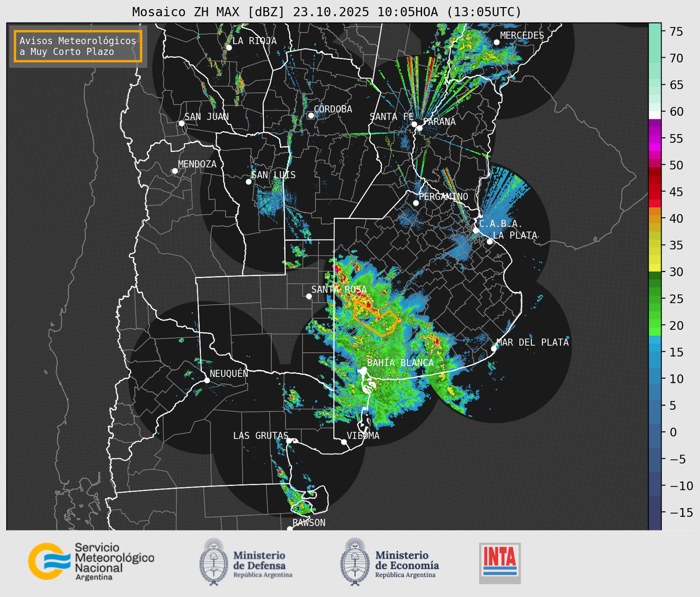Select the Viedma city marker dot
Screen dimensions: 700x597
point(344,442)
